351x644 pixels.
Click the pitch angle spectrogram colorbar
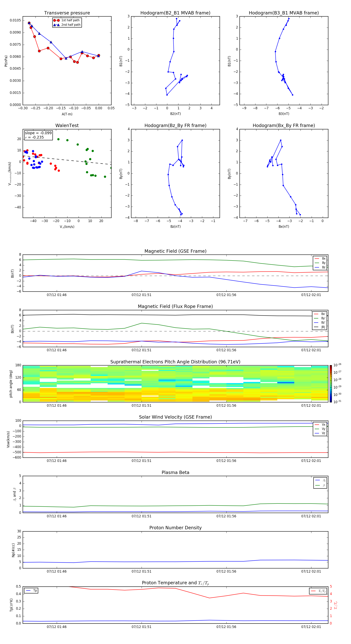coord(331,383)
